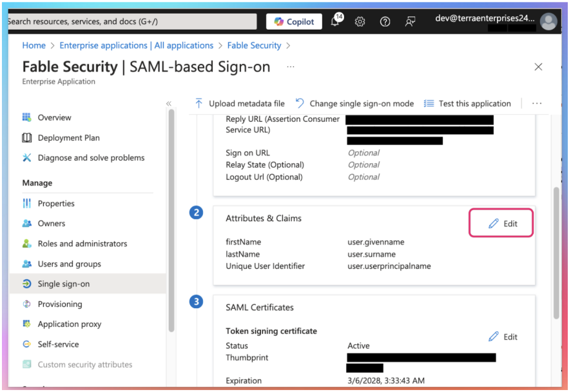571x392 pixels.
Task: Open Overview in the sidebar
Action: (x=55, y=117)
